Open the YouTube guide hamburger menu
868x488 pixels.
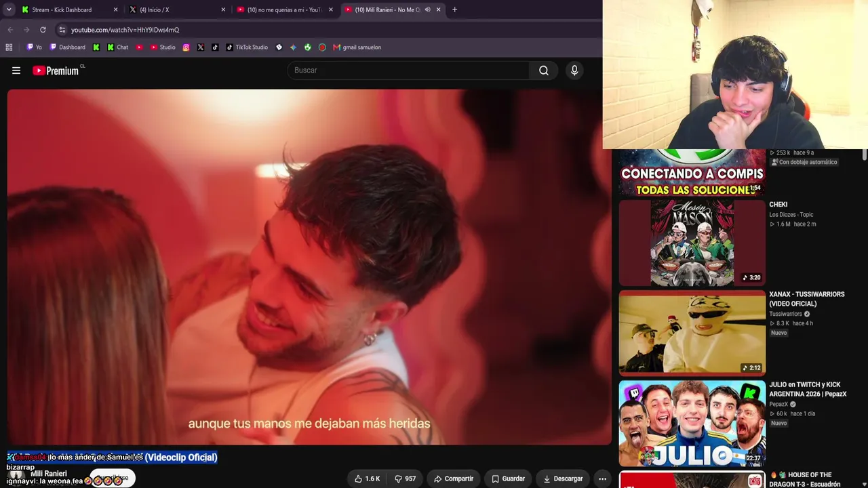16,70
